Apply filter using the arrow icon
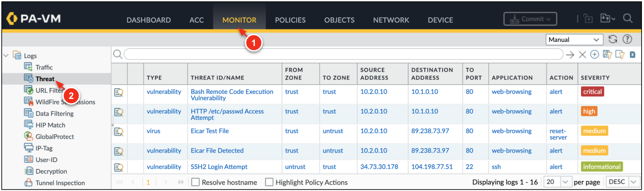The width and height of the screenshot is (644, 191). [570, 55]
